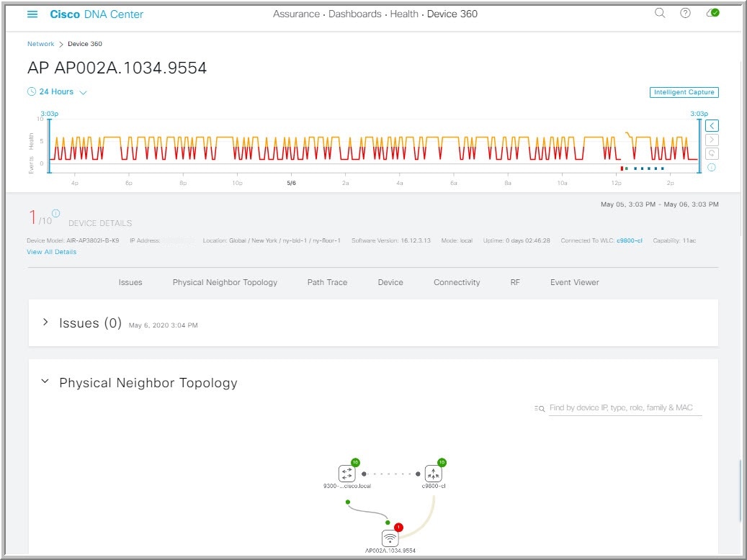Click info icon beside timeline chart

point(711,167)
